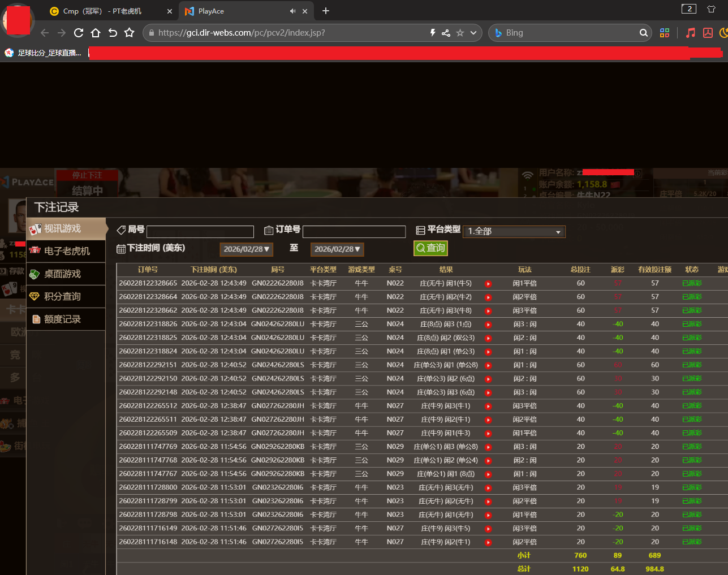Mute the PlayAce tab audio icon
This screenshot has width=728, height=575.
coord(292,11)
